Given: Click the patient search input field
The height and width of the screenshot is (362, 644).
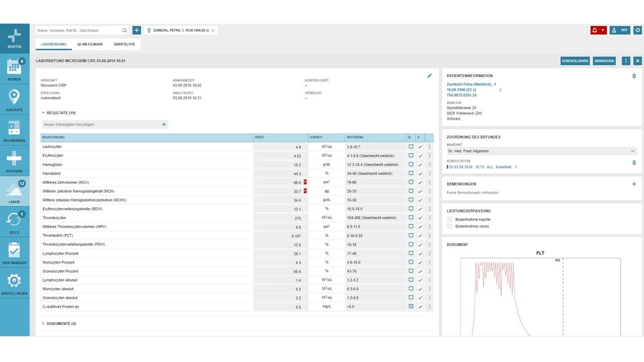Looking at the screenshot, I should click(x=79, y=31).
